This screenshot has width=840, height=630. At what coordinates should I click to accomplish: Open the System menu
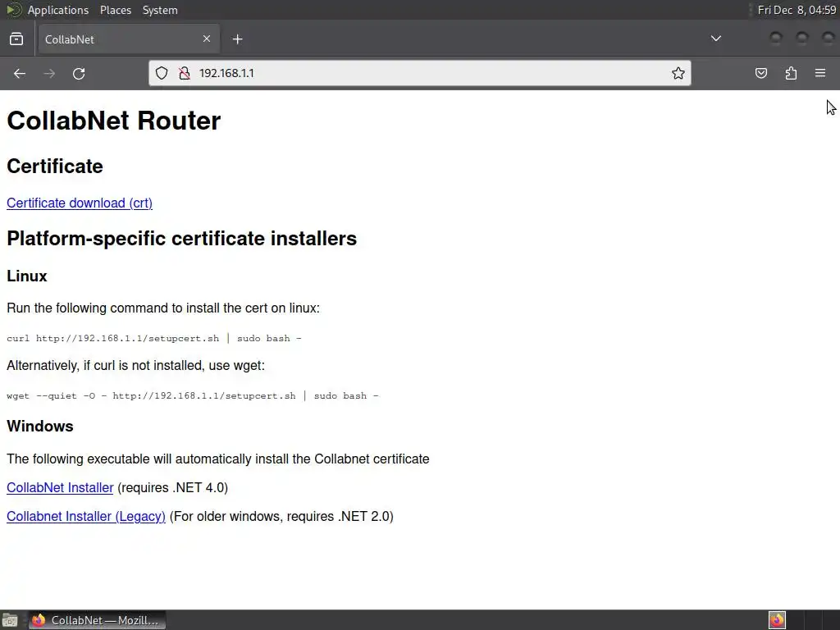(160, 10)
